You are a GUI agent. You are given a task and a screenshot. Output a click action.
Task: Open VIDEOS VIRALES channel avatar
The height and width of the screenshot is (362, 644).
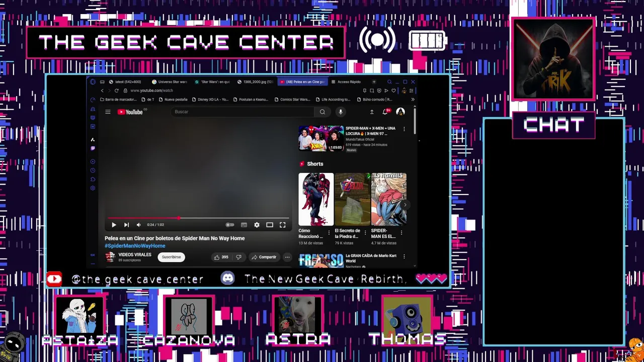pyautogui.click(x=110, y=257)
